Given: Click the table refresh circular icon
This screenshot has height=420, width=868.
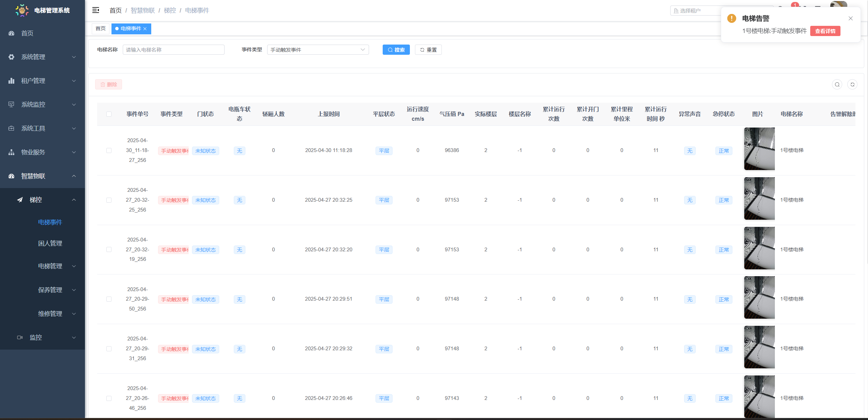Looking at the screenshot, I should [852, 84].
